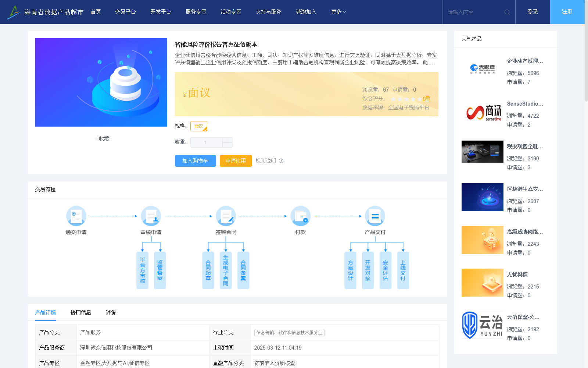Open the 开发平台 menu item
This screenshot has height=368, width=588.
161,12
